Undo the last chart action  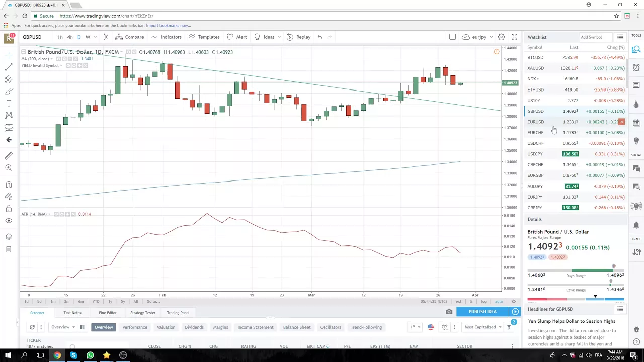click(319, 37)
